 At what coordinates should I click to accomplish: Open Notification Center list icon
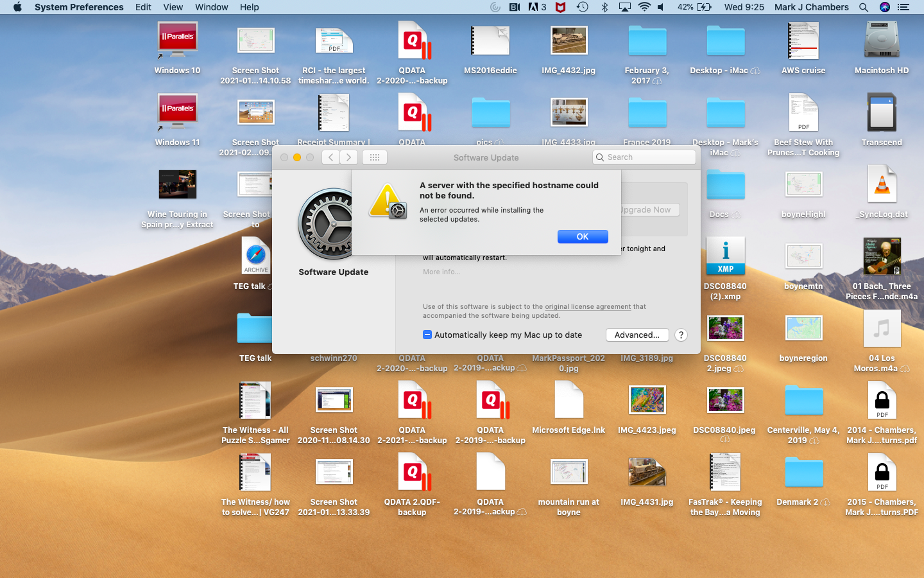[x=903, y=7]
